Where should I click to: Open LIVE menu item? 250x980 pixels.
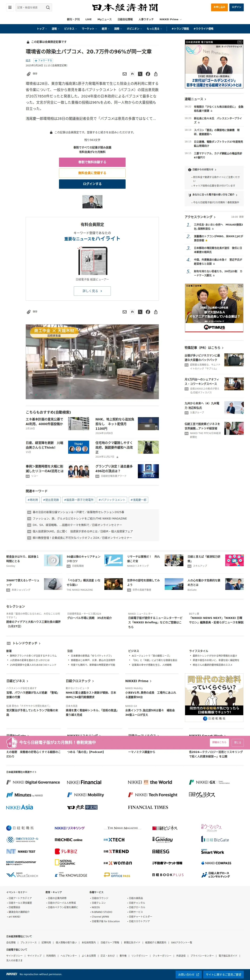(88, 19)
